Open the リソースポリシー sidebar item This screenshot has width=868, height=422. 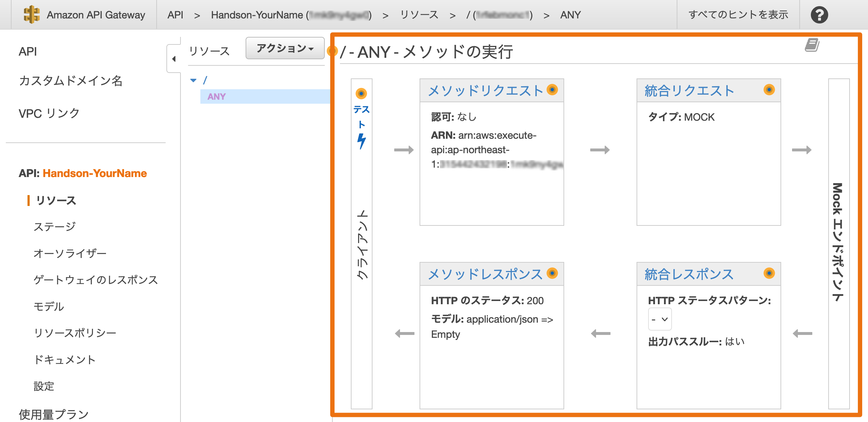point(75,333)
